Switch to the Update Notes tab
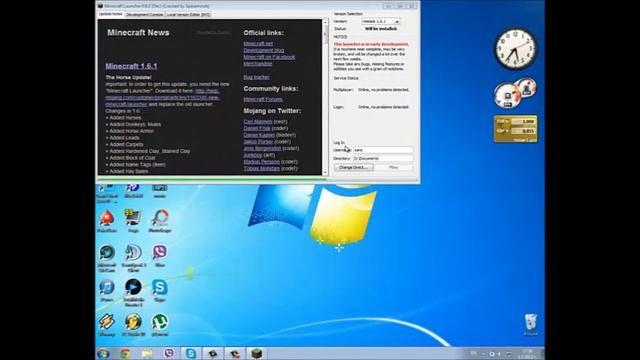The width and height of the screenshot is (640, 360). (x=111, y=14)
